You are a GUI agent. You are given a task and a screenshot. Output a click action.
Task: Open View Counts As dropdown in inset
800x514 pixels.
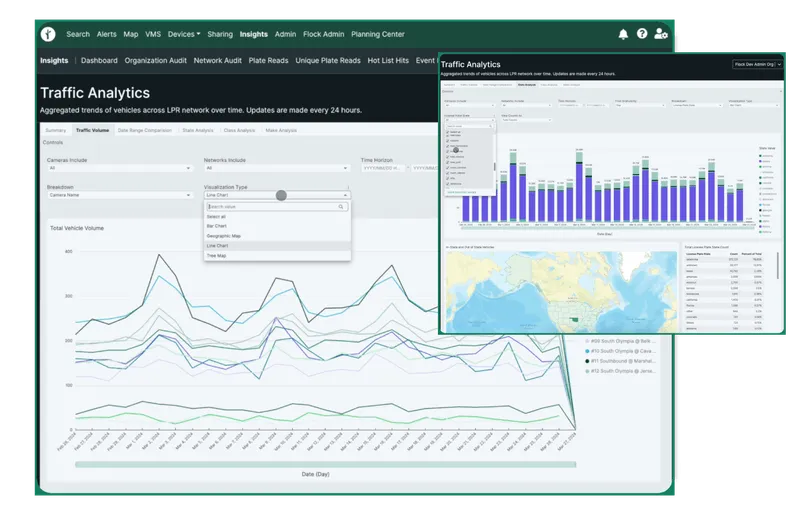pyautogui.click(x=527, y=120)
